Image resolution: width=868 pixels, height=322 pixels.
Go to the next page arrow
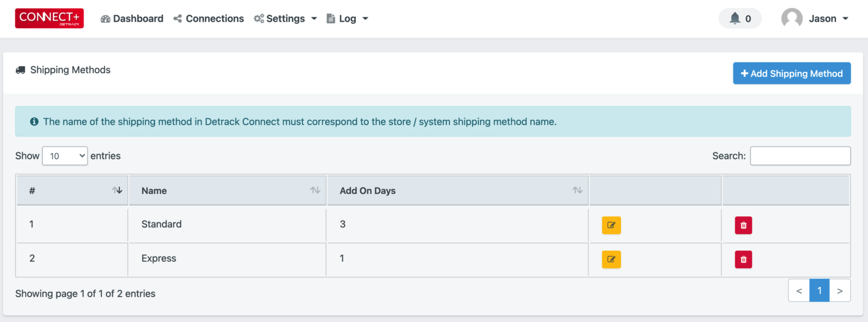840,291
